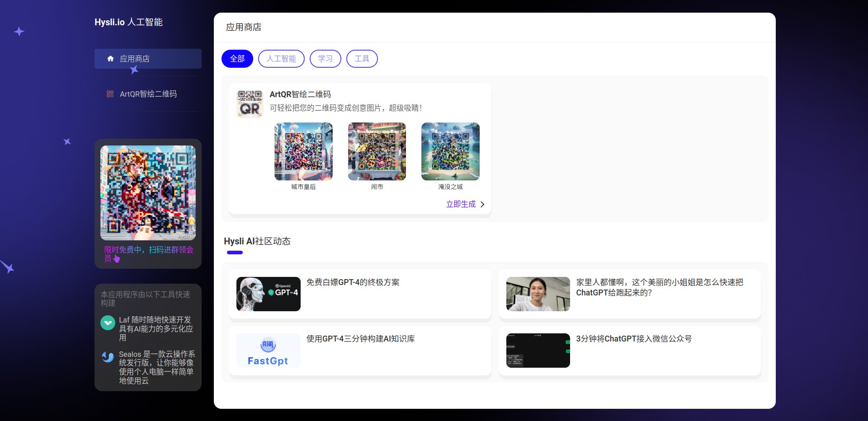Image resolution: width=868 pixels, height=421 pixels.
Task: Click the ArtQR app logo icon
Action: 250,103
